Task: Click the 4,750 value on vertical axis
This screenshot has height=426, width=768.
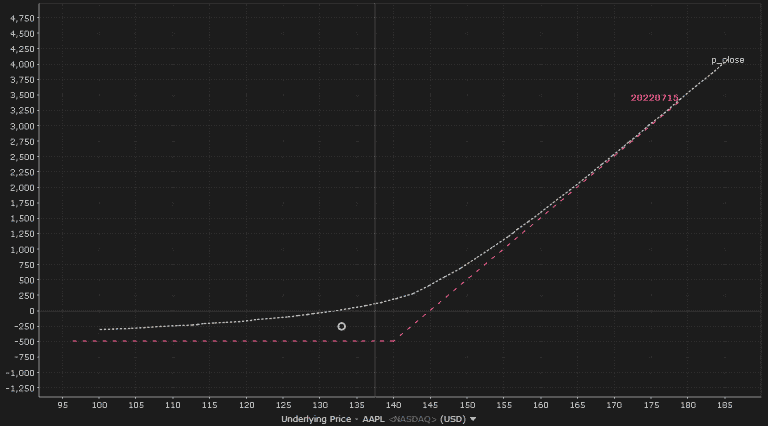Action: pyautogui.click(x=21, y=18)
